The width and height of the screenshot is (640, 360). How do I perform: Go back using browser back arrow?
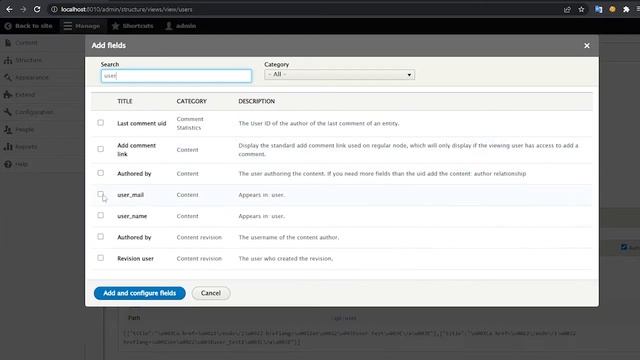coord(9,9)
